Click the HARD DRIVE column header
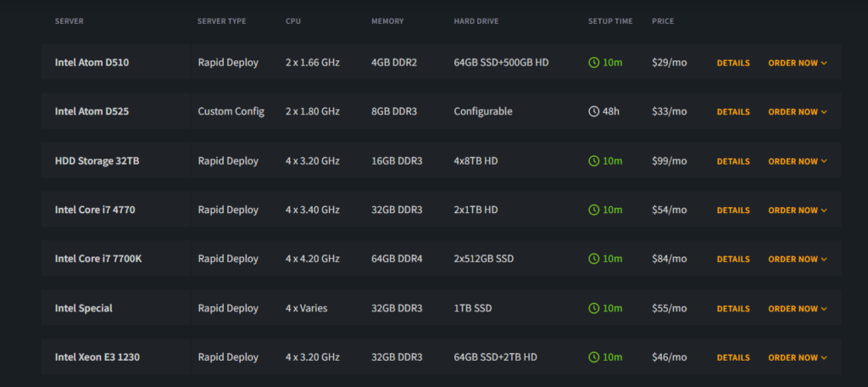868x387 pixels. coord(476,21)
